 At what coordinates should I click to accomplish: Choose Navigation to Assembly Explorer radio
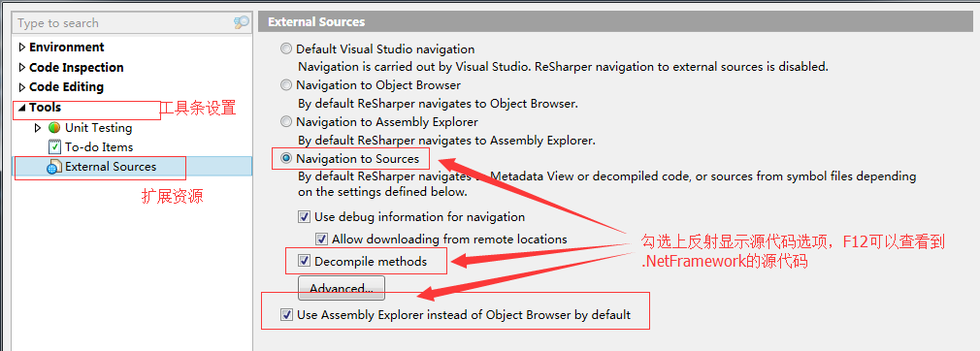tap(286, 122)
